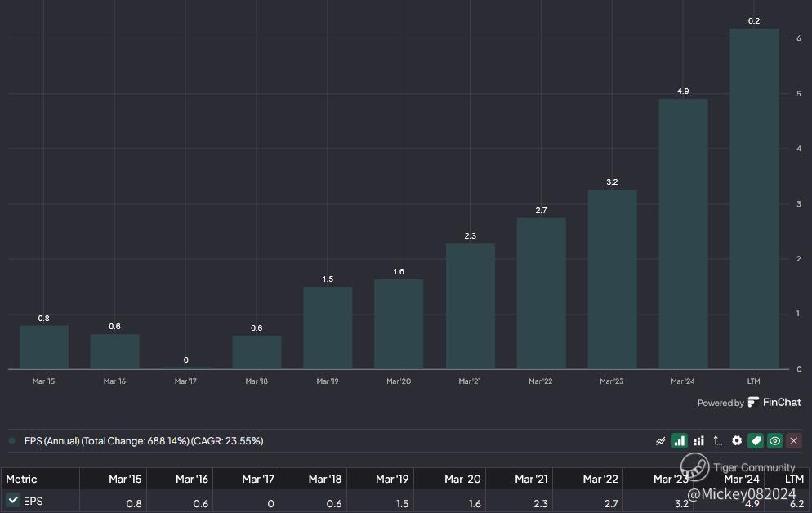This screenshot has width=812, height=513.
Task: Click the up-arrow axis icon
Action: click(x=718, y=441)
